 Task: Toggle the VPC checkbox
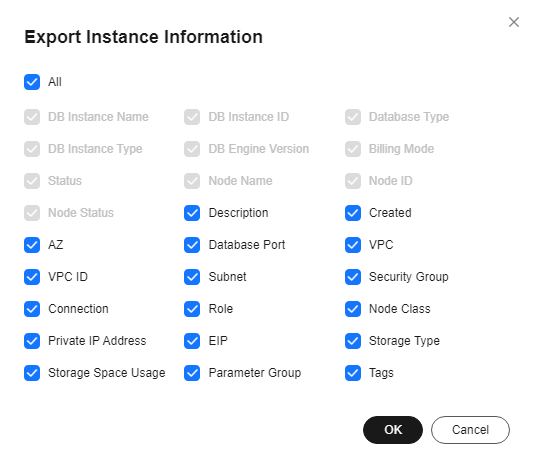pos(353,245)
